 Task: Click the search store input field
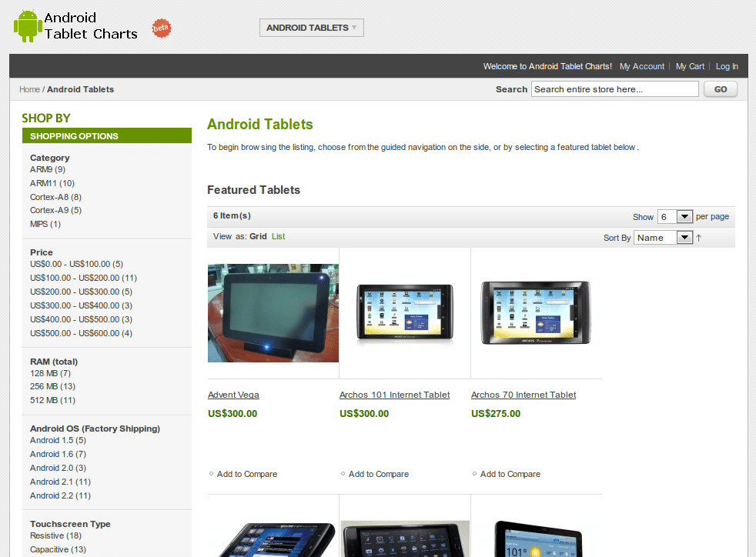click(x=615, y=89)
